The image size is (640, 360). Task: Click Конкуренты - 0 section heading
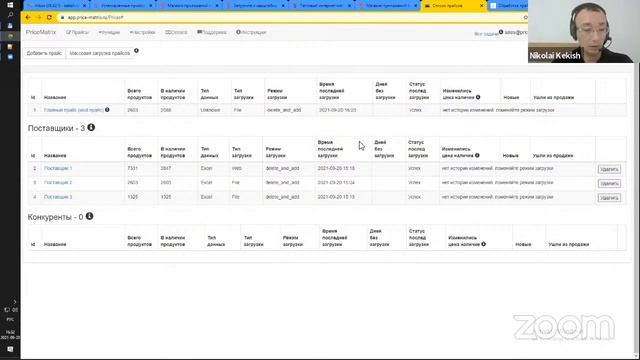tap(55, 217)
